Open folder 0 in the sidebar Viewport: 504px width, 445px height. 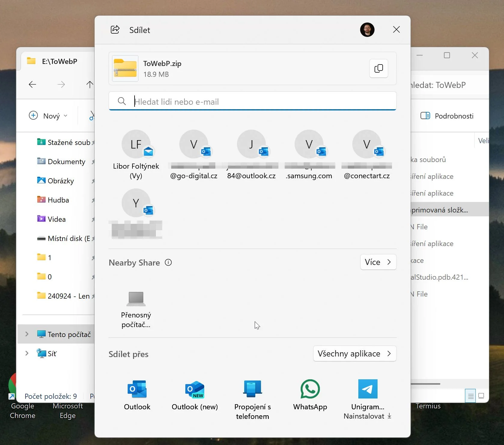65,277
